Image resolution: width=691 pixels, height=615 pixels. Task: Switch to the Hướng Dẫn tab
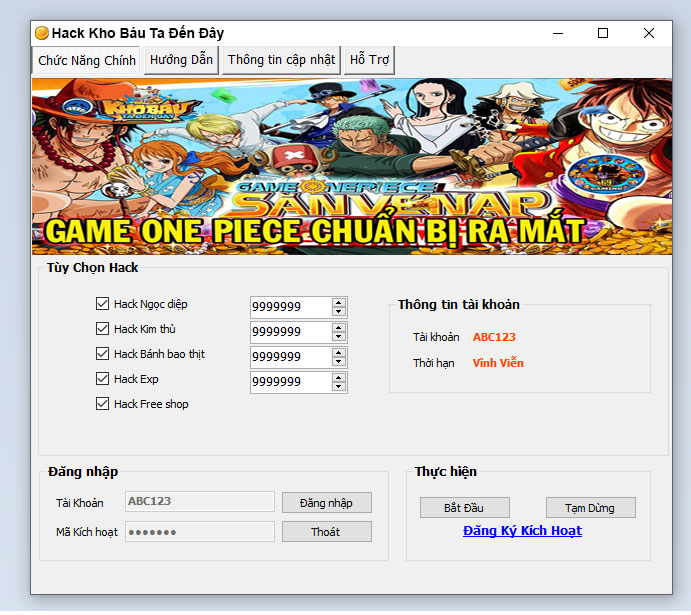tap(181, 60)
